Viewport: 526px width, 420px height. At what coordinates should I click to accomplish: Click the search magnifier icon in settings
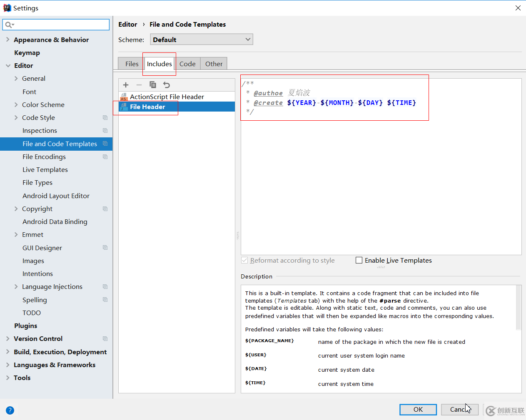8,25
